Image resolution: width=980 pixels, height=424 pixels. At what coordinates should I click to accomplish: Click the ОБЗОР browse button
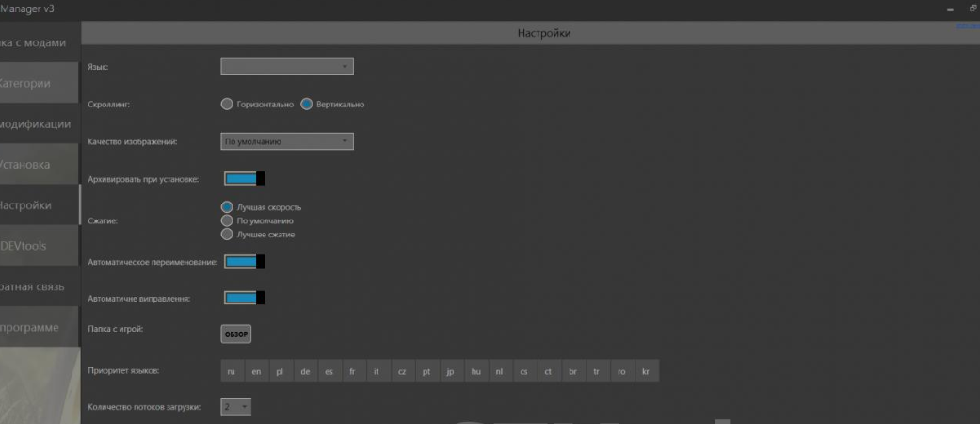236,334
